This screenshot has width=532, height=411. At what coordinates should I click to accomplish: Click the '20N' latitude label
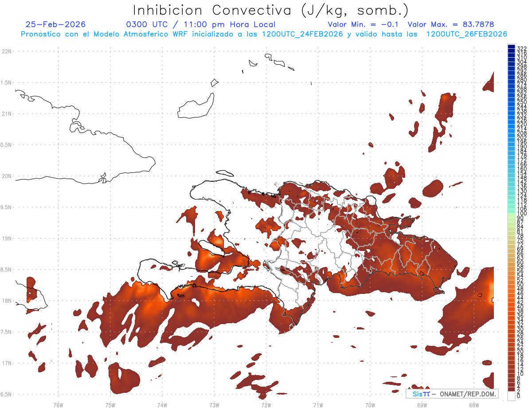[6, 176]
